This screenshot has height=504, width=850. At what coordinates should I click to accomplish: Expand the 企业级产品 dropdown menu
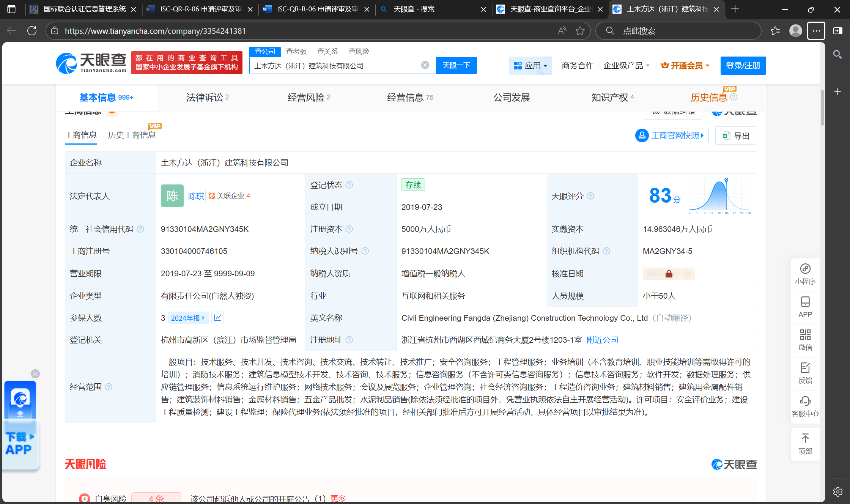(x=626, y=66)
